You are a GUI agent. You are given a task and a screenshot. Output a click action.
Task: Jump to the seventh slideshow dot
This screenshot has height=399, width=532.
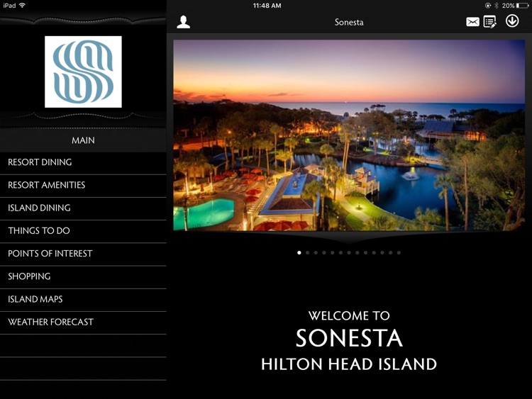pos(349,252)
